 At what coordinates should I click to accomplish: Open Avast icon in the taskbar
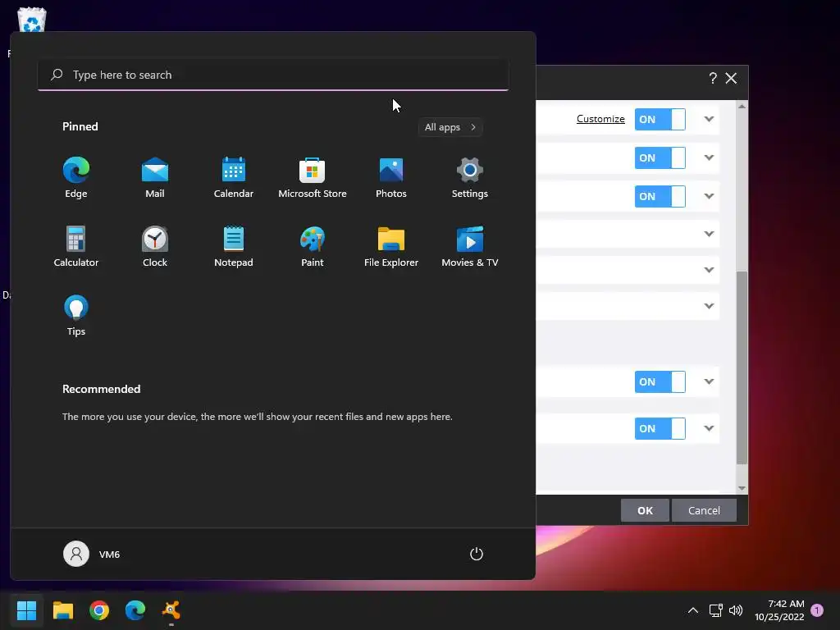pyautogui.click(x=171, y=610)
